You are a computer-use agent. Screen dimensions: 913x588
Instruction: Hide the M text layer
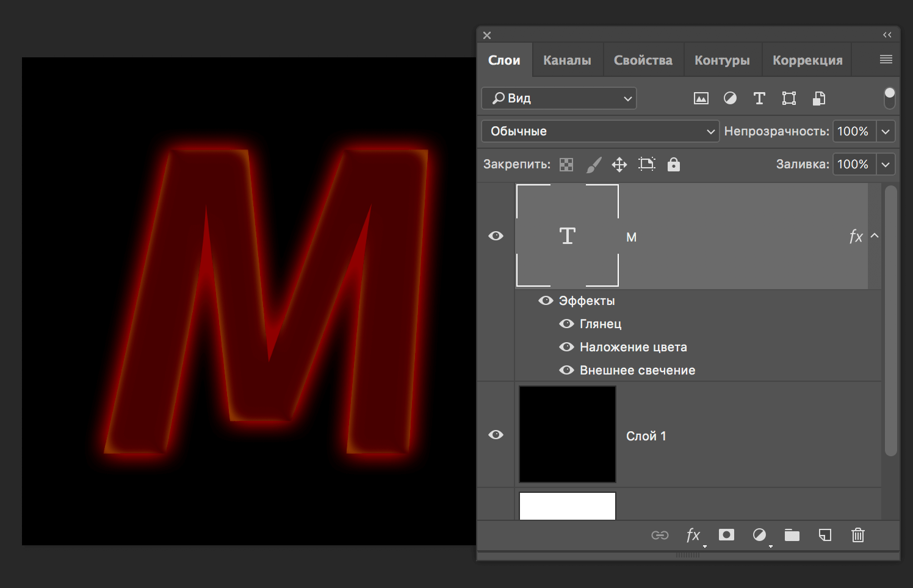(496, 236)
